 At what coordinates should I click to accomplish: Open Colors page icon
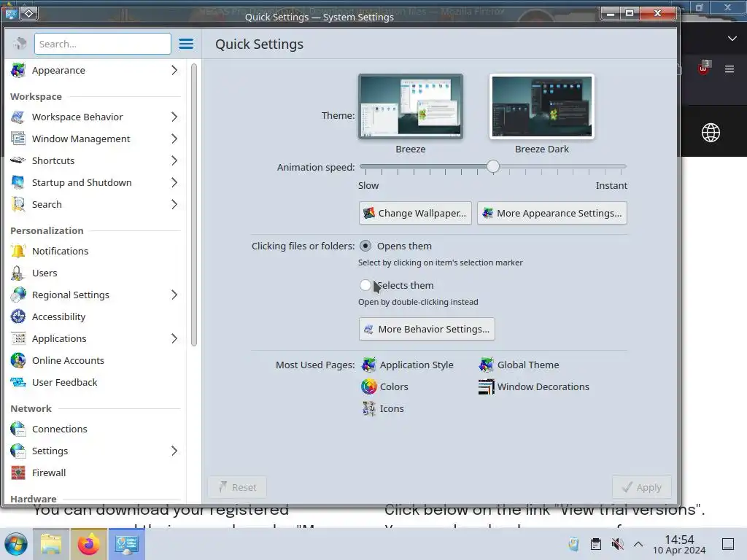coord(368,386)
